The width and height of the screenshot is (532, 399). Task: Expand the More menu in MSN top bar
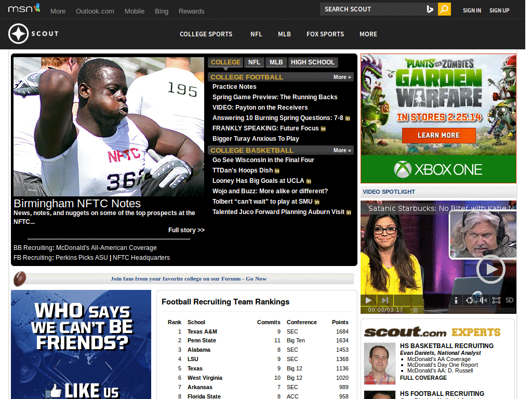pos(58,11)
